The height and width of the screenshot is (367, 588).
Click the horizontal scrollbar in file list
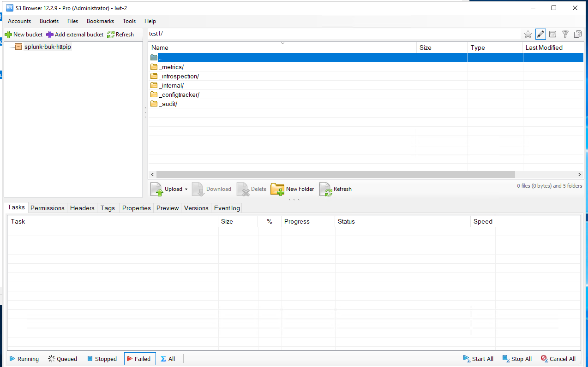[x=336, y=175]
